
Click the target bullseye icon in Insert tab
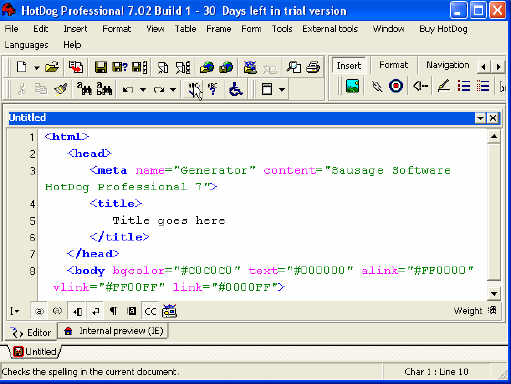click(x=396, y=86)
